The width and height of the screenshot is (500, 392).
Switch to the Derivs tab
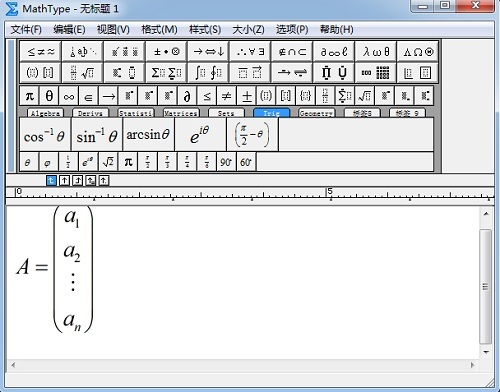point(90,113)
